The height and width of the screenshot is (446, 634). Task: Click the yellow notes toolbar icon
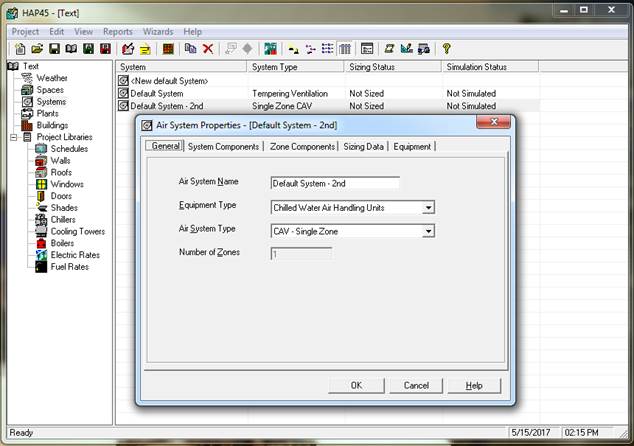[x=145, y=49]
